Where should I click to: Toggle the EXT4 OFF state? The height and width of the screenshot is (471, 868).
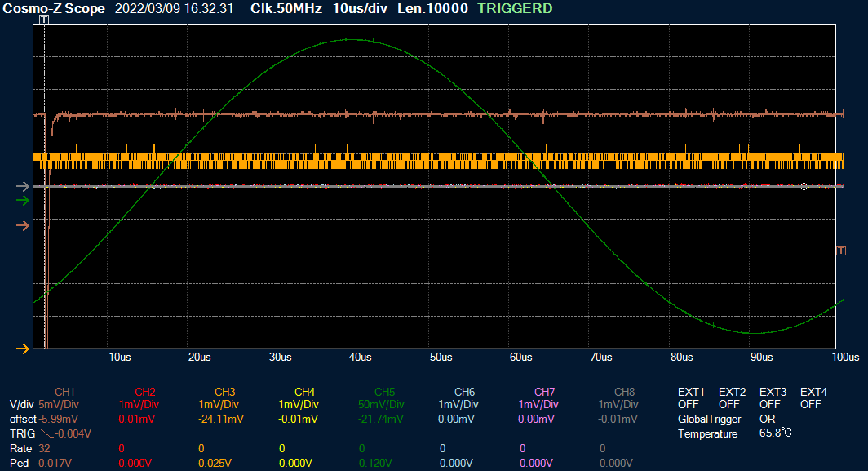811,404
